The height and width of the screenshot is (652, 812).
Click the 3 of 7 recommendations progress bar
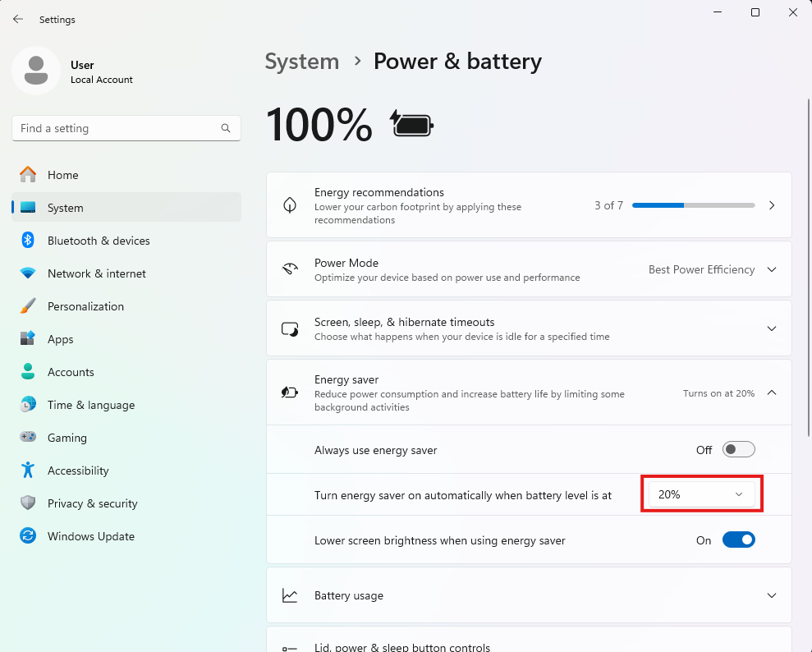tap(692, 204)
